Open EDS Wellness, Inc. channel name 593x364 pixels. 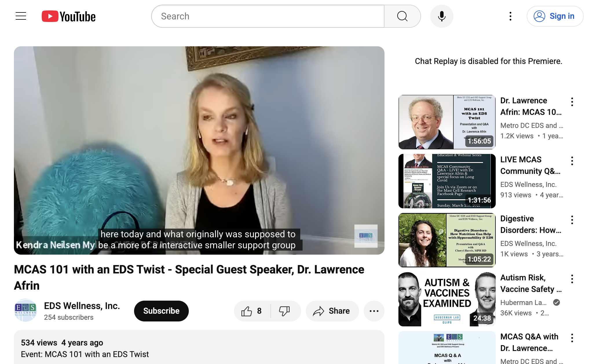tap(82, 306)
